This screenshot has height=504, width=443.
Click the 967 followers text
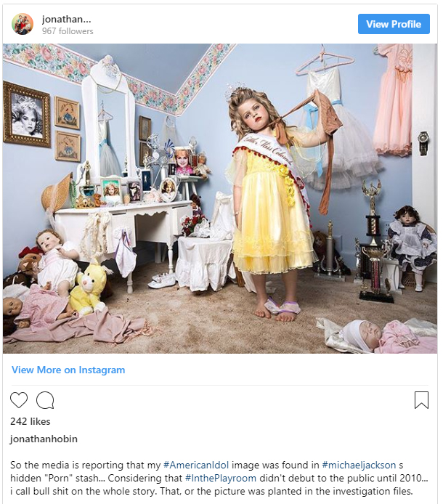[68, 31]
